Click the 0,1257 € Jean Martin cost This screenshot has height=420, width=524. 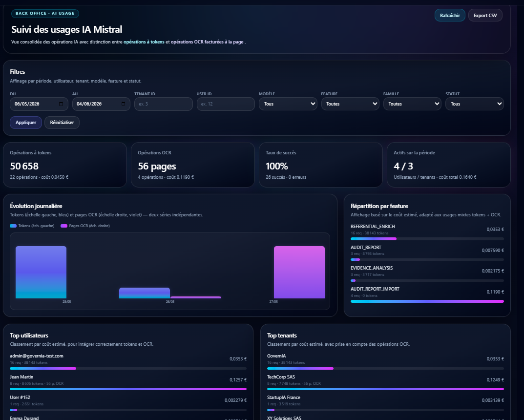pos(238,380)
